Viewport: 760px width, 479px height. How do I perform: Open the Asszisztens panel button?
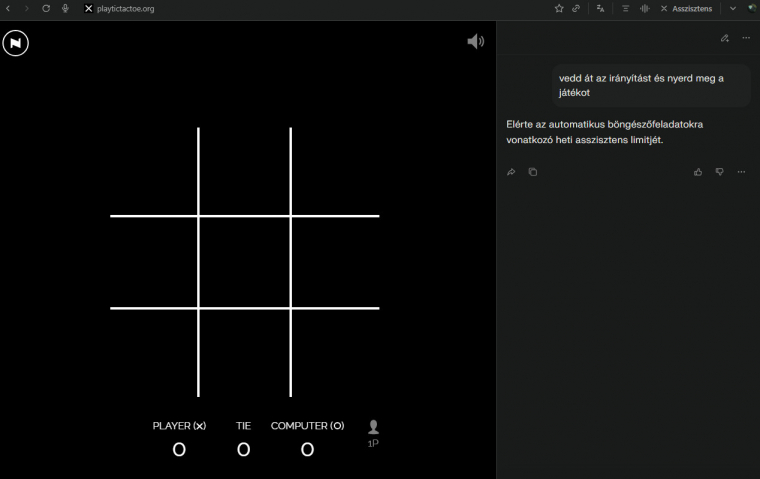pos(686,8)
